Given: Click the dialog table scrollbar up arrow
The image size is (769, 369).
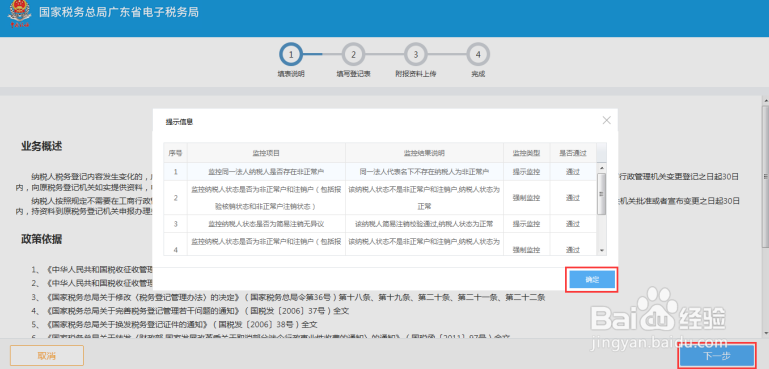Looking at the screenshot, I should 602,168.
